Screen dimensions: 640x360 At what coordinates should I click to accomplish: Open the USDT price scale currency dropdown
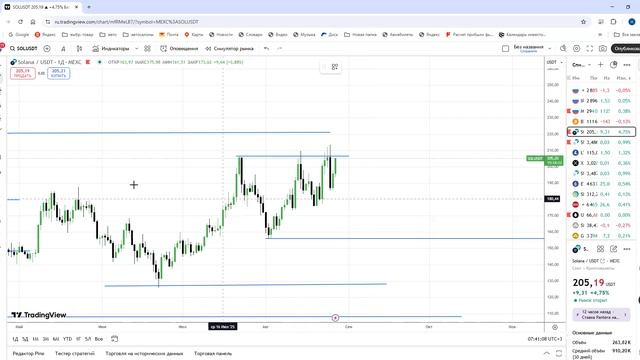[555, 62]
